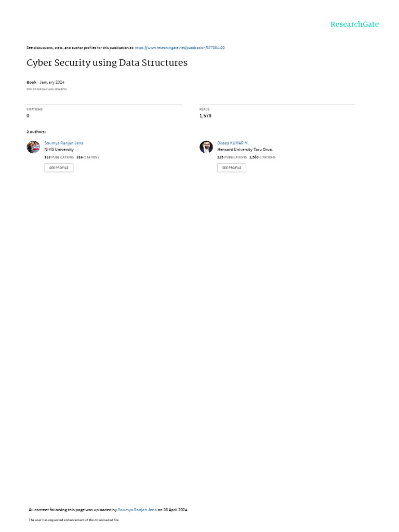Open the researchgate.net publication URL link
This screenshot has width=399, height=532.
pyautogui.click(x=180, y=48)
